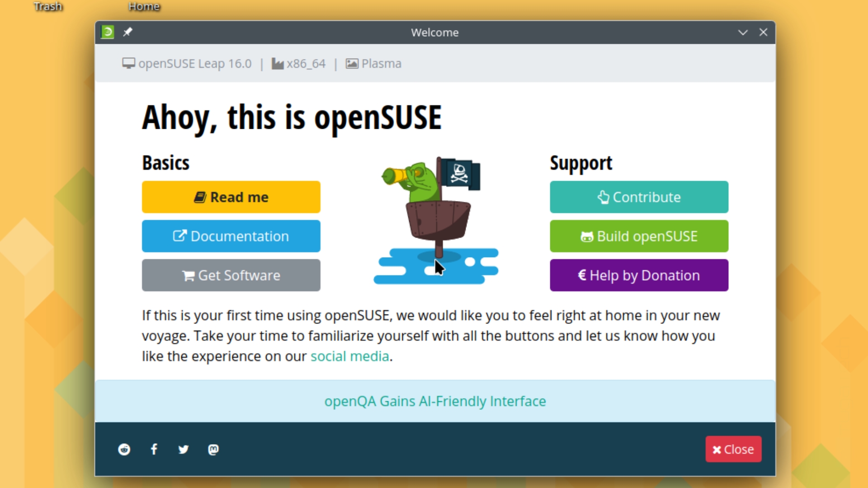The width and height of the screenshot is (868, 488).
Task: Open the Facebook page via footer icon
Action: point(154,449)
